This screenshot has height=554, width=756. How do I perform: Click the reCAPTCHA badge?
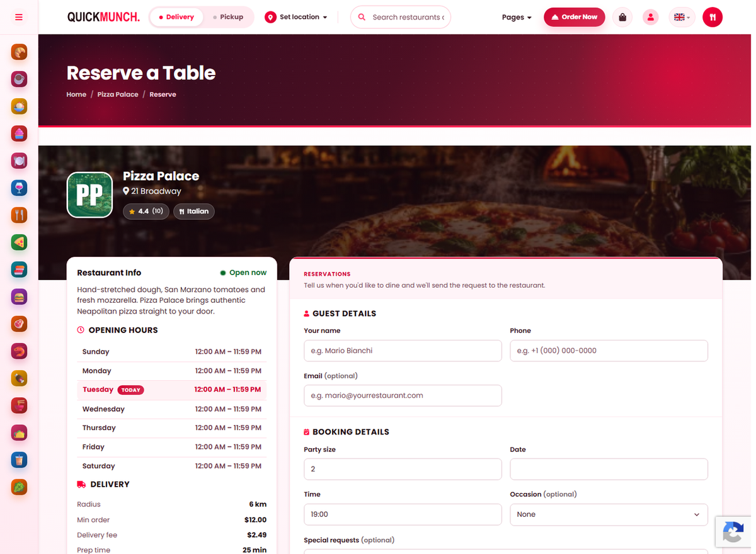(733, 532)
